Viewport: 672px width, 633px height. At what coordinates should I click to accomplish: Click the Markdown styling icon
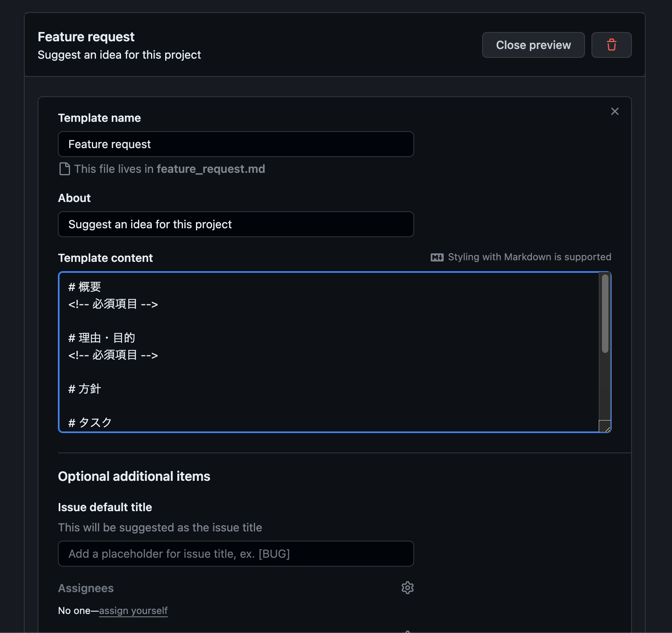pos(437,257)
